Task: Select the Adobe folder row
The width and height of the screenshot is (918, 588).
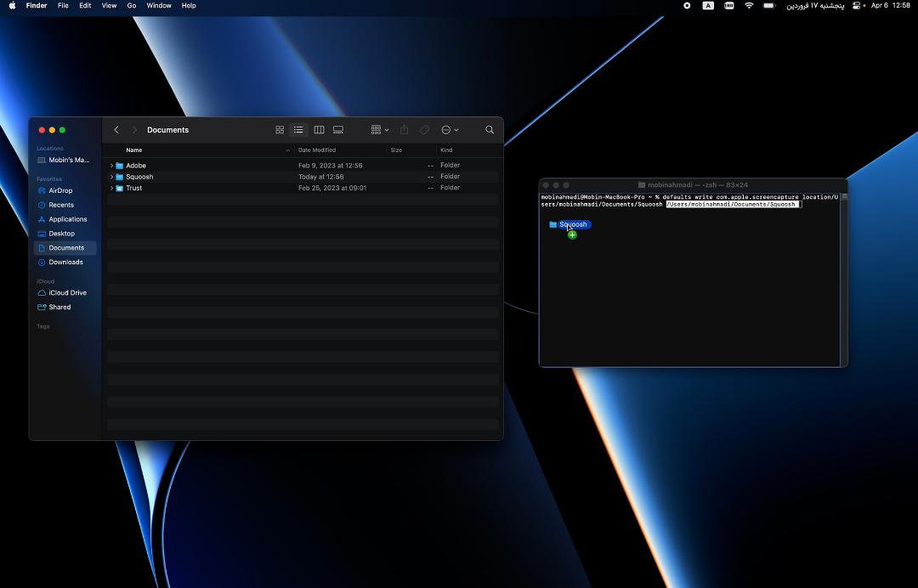Action: (303, 166)
